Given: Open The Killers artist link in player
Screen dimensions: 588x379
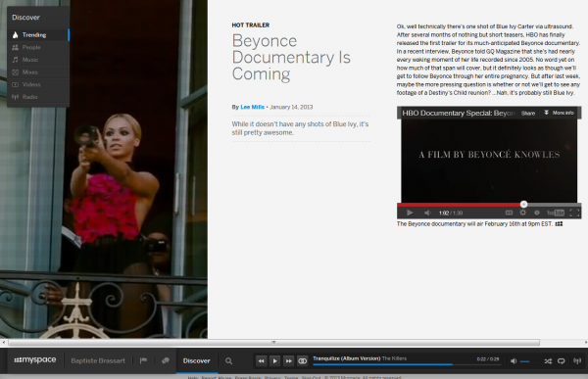Looking at the screenshot, I should [394, 358].
